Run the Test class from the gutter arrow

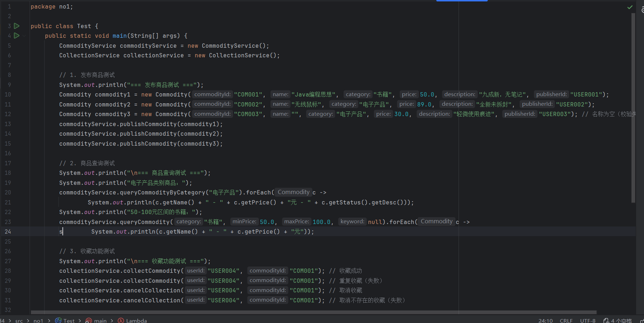click(16, 26)
